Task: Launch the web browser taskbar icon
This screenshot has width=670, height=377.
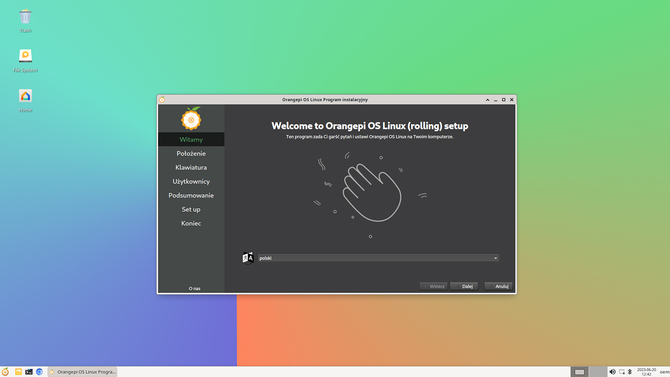Action: pos(39,372)
